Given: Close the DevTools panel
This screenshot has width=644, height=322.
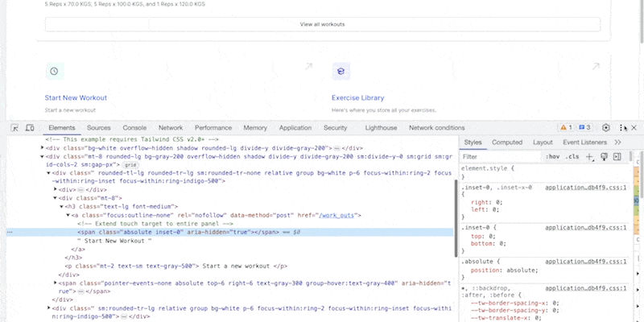Looking at the screenshot, I should (634, 128).
